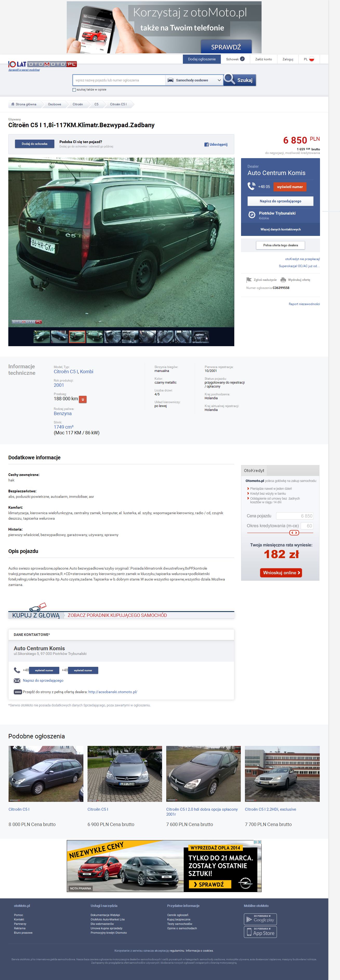
Task: Open Pełna oferta tego dealera
Action: tap(281, 245)
